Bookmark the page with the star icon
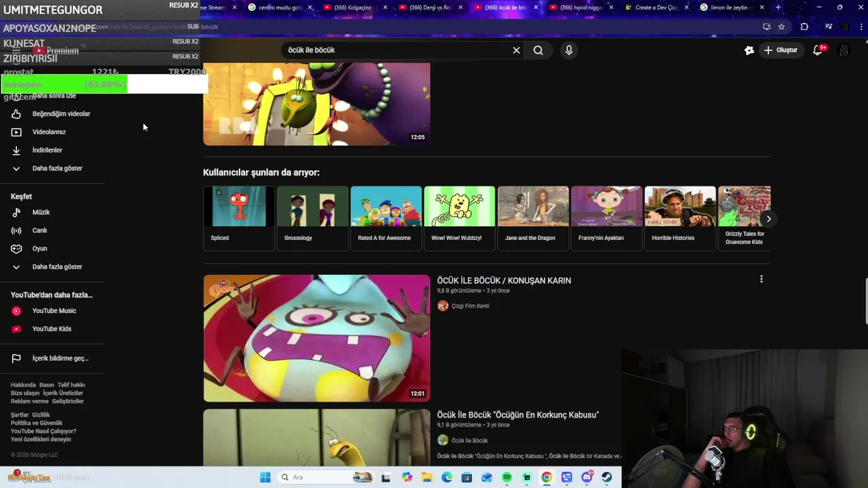 point(781,26)
